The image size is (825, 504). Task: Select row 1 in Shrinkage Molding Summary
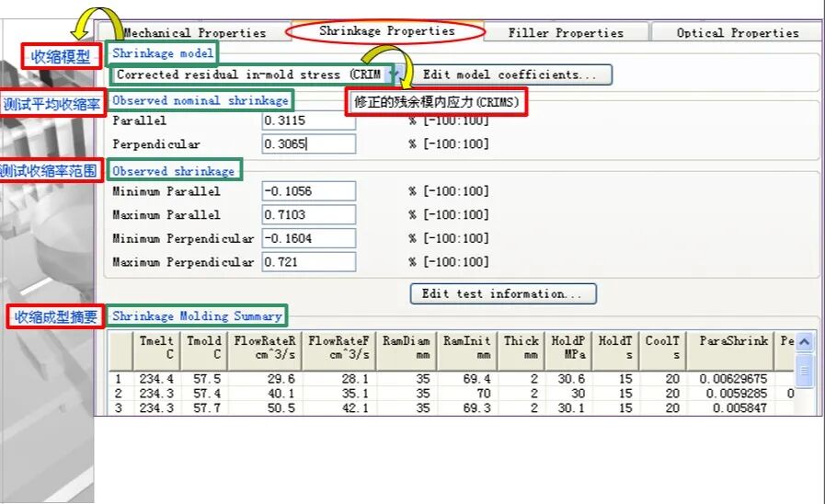tap(119, 378)
